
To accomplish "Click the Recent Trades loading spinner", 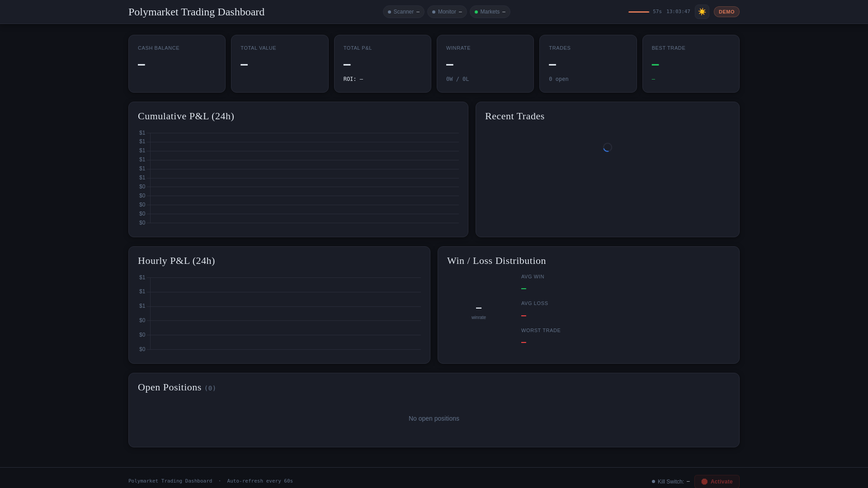I will point(607,147).
